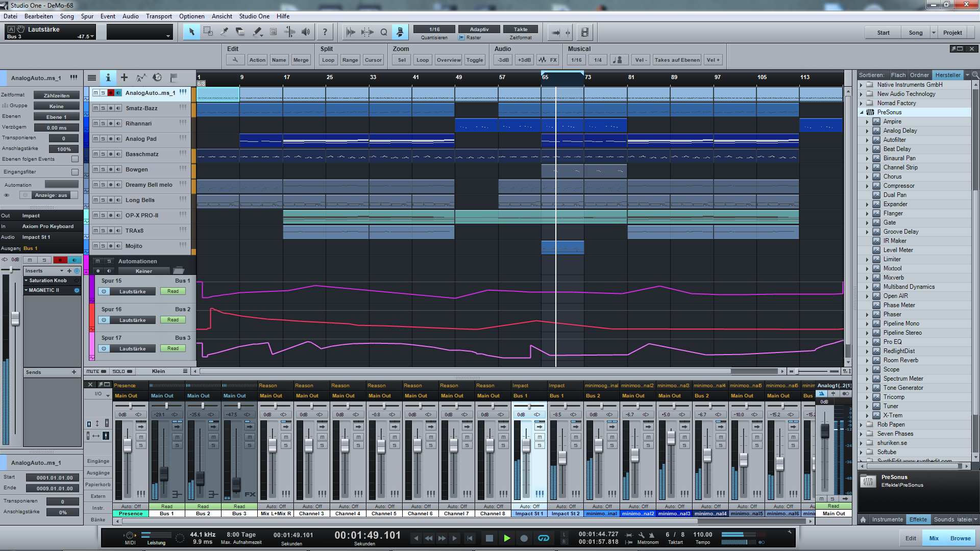Image resolution: width=980 pixels, height=551 pixels.
Task: Select the Eraser tool
Action: tap(240, 32)
